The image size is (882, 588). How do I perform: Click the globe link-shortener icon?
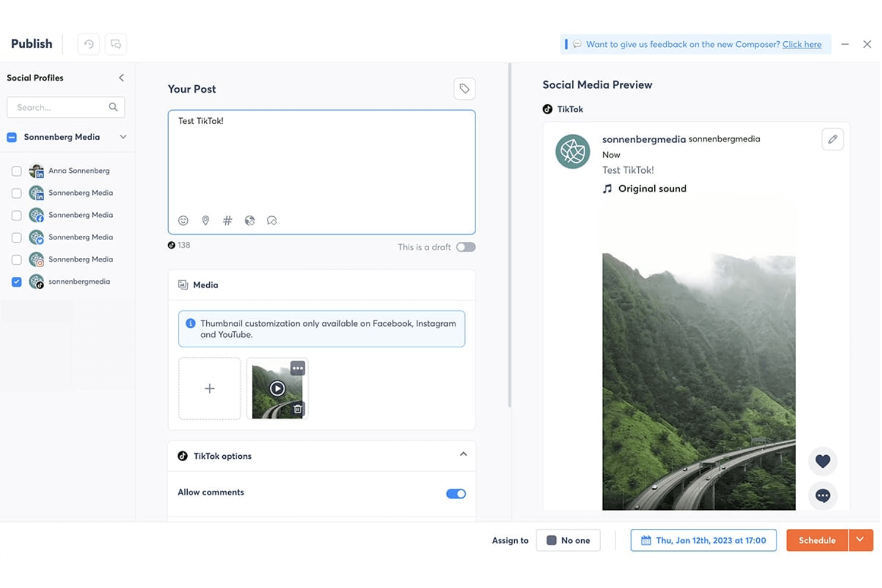coord(250,220)
